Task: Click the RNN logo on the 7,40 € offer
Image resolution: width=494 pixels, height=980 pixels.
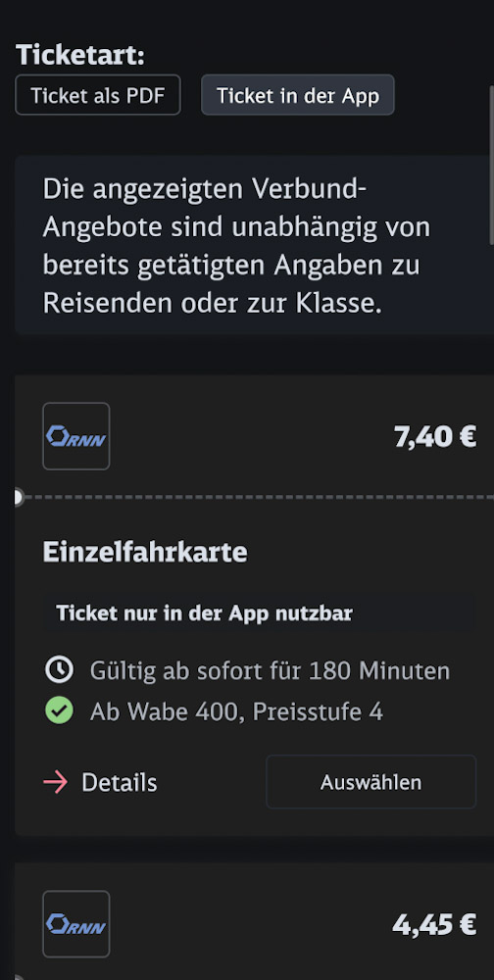Action: 76,436
